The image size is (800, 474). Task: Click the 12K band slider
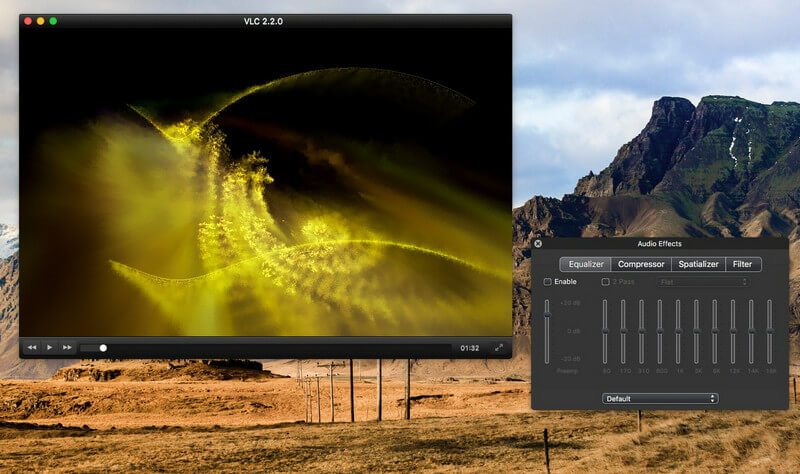tap(733, 332)
